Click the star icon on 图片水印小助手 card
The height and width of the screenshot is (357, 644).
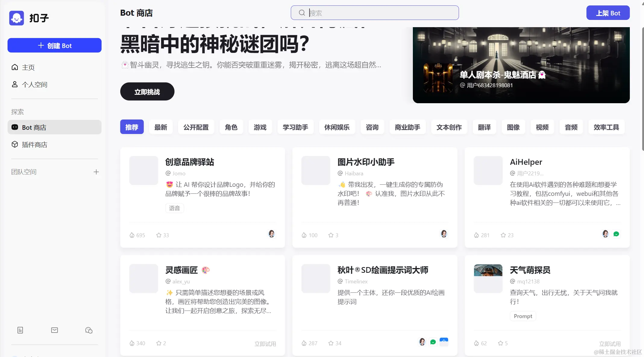(x=331, y=235)
